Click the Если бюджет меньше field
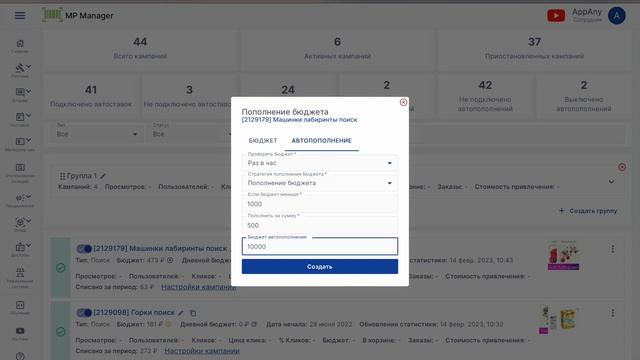 [320, 204]
